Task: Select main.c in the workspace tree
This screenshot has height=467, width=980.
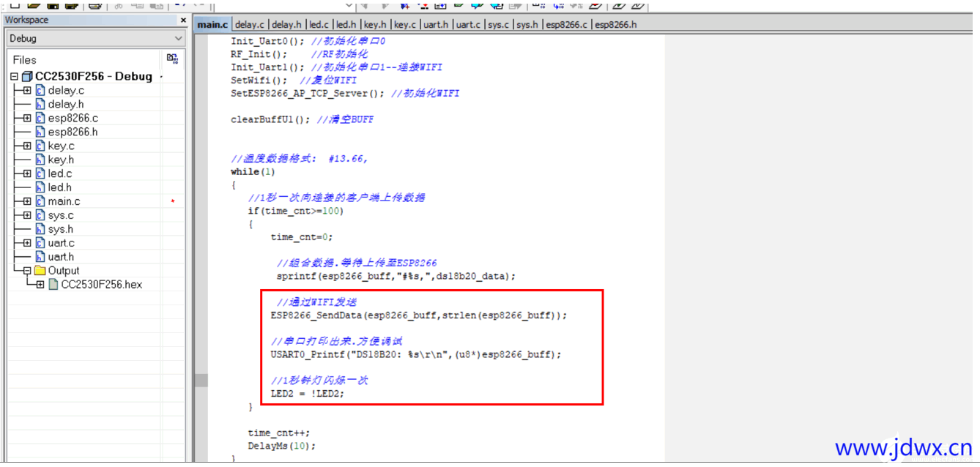Action: pyautogui.click(x=64, y=202)
